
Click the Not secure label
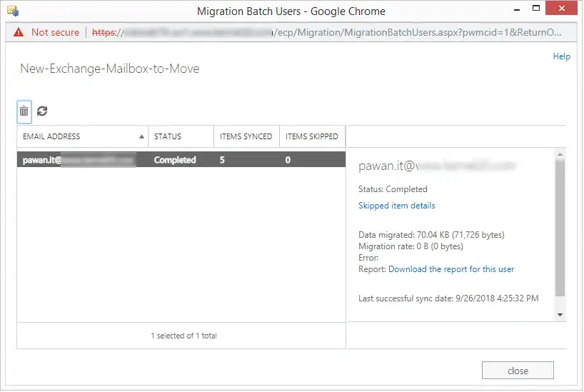tap(55, 32)
